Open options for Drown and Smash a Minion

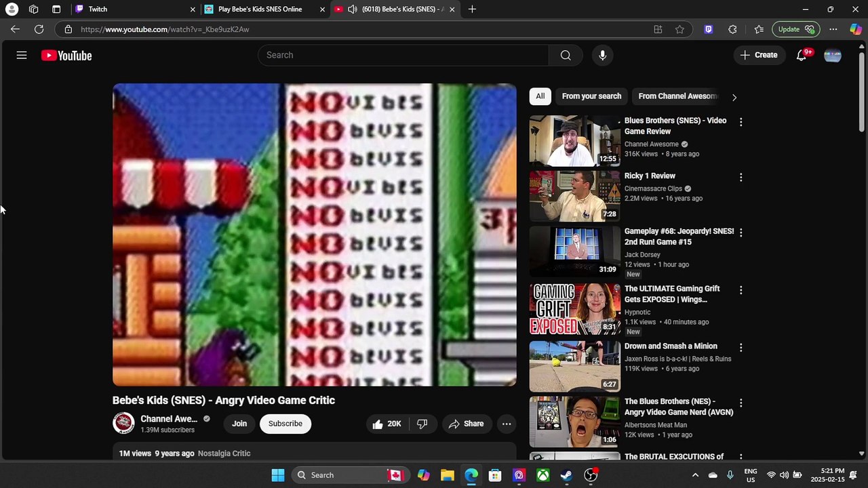tap(741, 348)
